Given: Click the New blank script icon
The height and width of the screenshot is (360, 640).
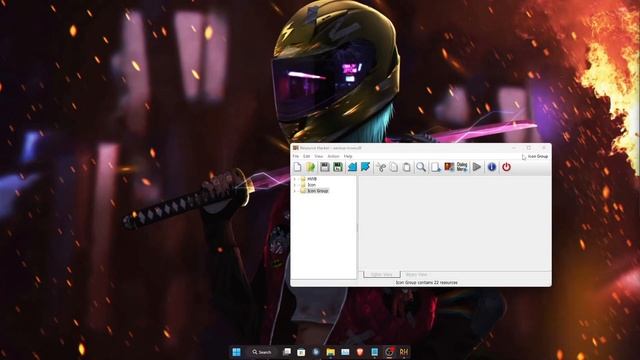Looking at the screenshot, I should point(298,167).
